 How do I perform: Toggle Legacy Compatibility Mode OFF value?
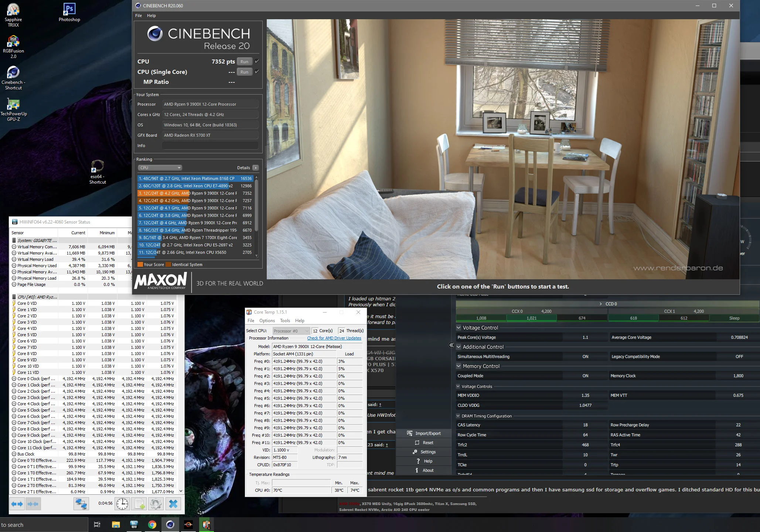[739, 357]
